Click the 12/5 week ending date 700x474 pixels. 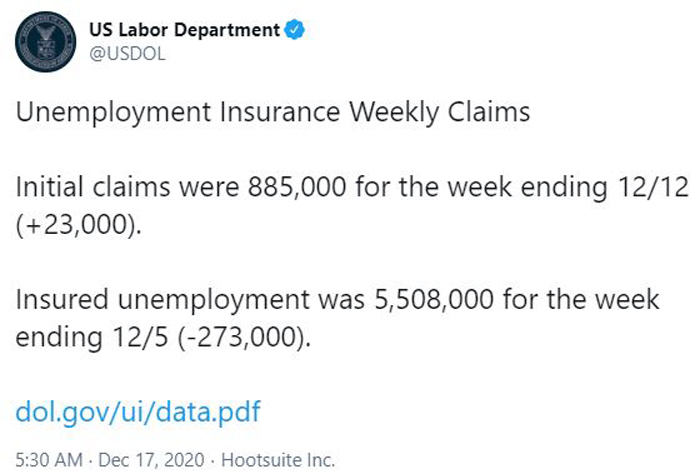141,337
